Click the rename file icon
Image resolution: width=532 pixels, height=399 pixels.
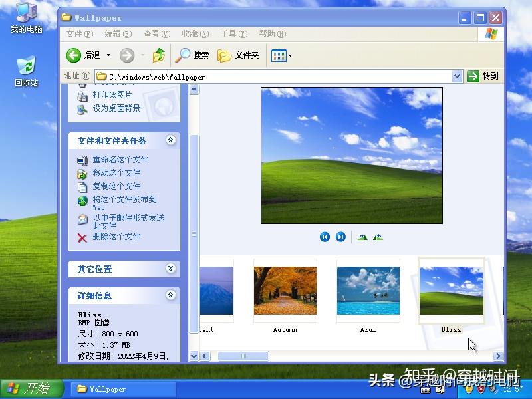pos(82,160)
